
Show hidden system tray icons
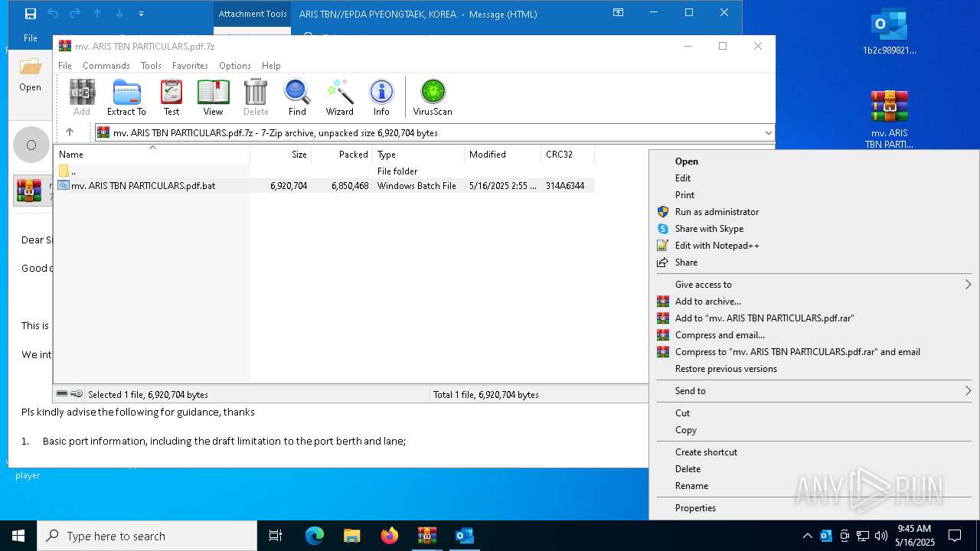coord(807,536)
